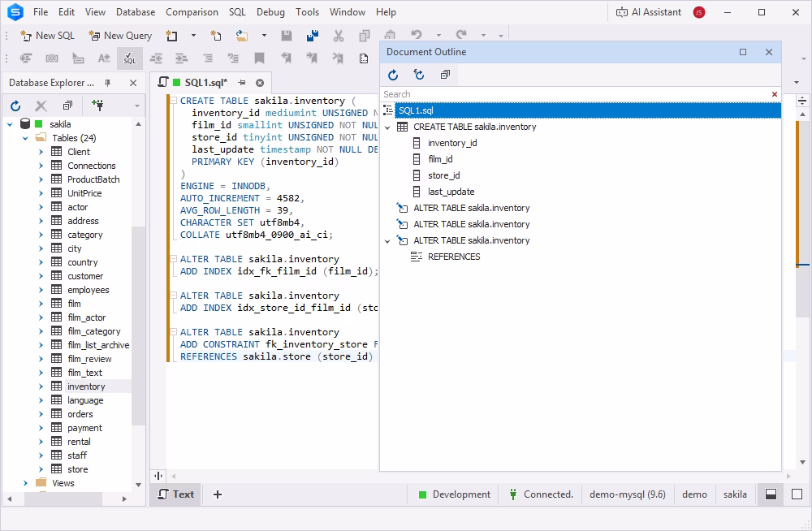Image resolution: width=812 pixels, height=531 pixels.
Task: Click Database Explorer delete X icon
Action: pyautogui.click(x=41, y=106)
